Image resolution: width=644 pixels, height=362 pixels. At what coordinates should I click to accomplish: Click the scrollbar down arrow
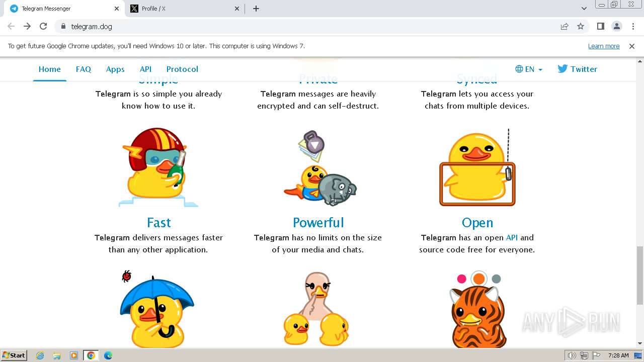coord(639,344)
